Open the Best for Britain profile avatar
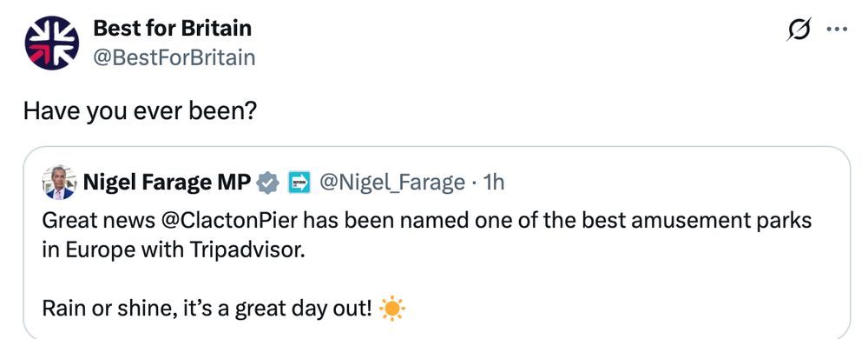Image resolution: width=868 pixels, height=339 pixels. 51,43
